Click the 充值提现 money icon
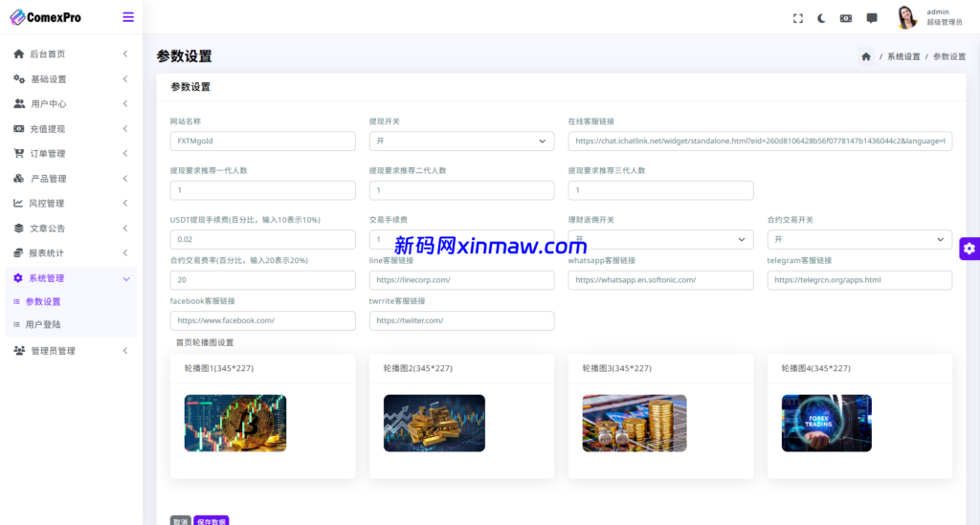The width and height of the screenshot is (980, 525). point(19,128)
